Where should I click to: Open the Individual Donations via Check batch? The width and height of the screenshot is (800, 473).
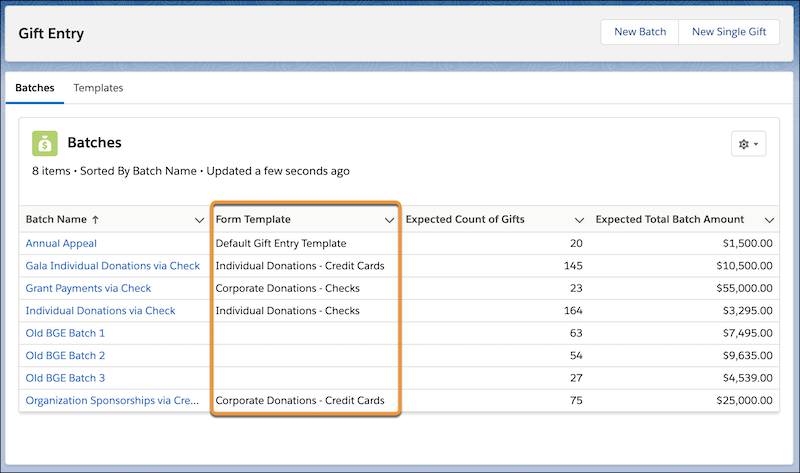[x=100, y=311]
